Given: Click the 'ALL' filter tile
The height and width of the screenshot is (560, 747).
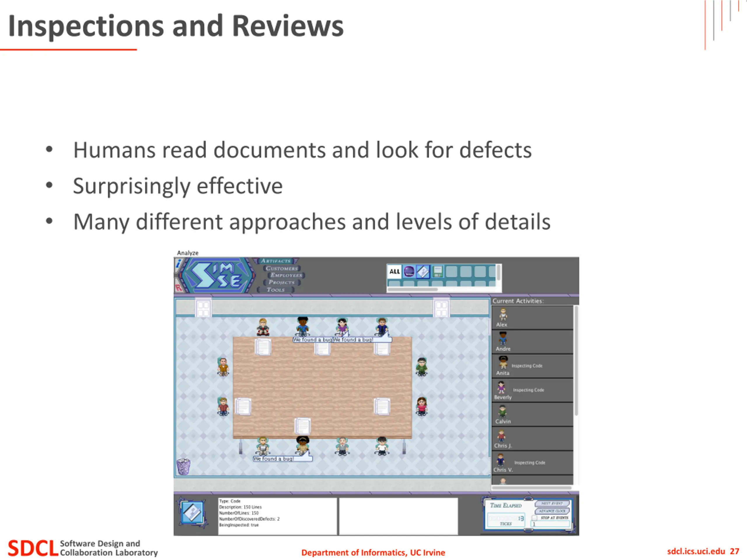Looking at the screenshot, I should [x=395, y=271].
